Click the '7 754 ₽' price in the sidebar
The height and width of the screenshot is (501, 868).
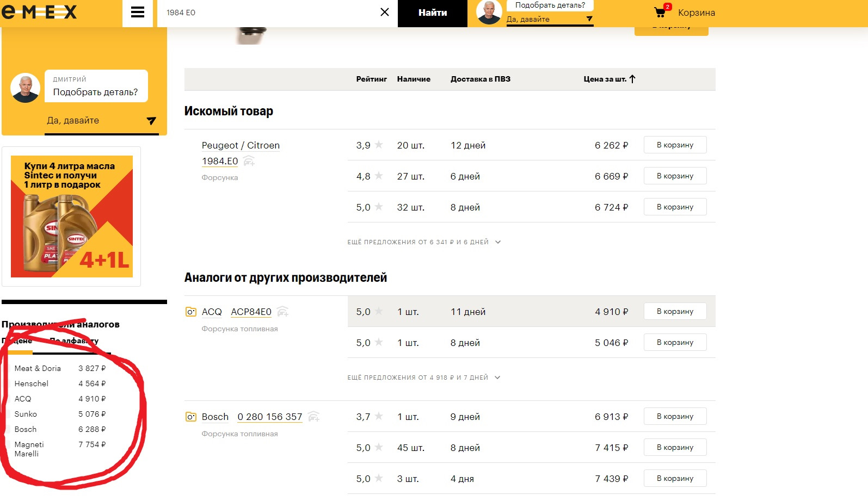[x=92, y=444]
